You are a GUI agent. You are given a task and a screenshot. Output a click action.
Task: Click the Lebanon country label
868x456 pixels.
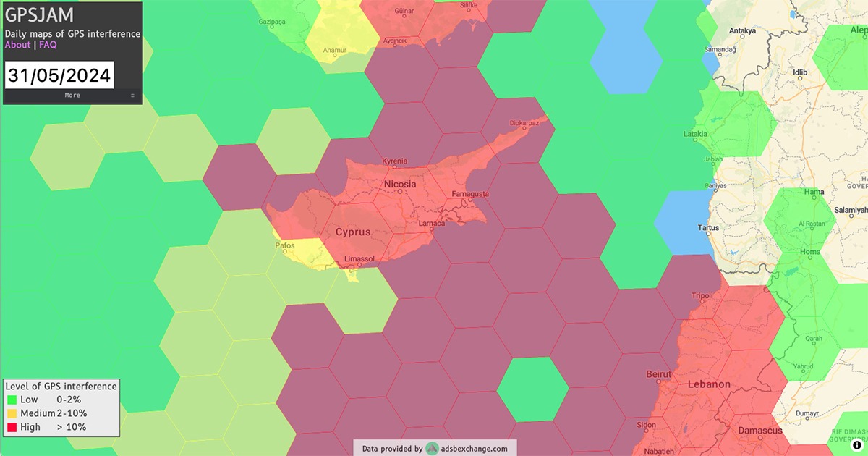[709, 384]
